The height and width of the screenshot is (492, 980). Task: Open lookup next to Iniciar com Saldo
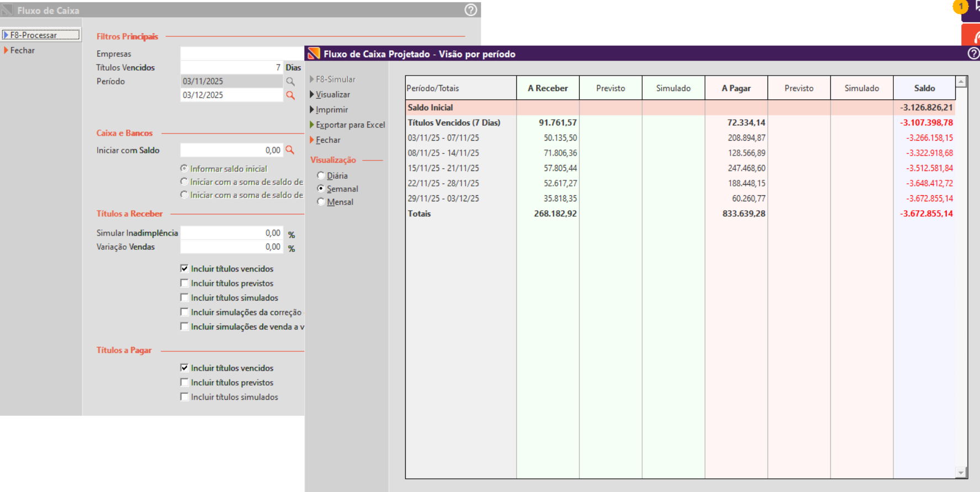point(290,150)
